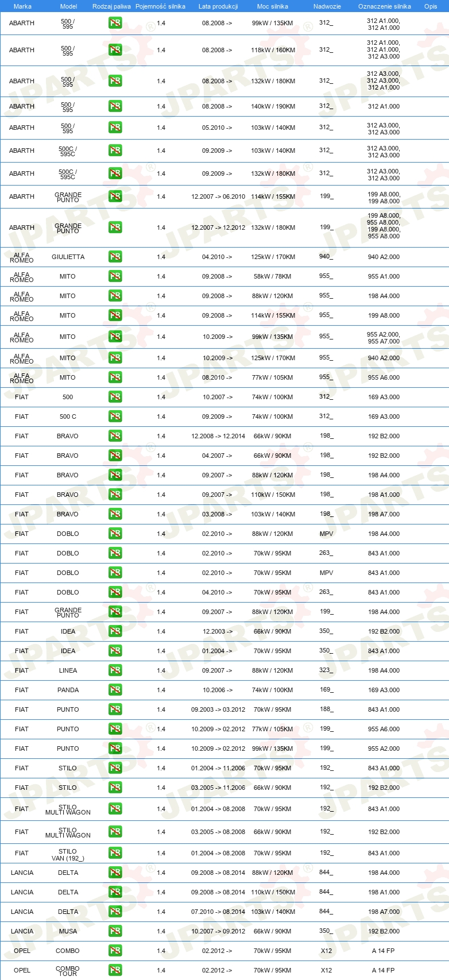Click fuel icon in Fiat Bravo 103kW / 140KM row
Screen dimensions: 449x980
coord(115,514)
